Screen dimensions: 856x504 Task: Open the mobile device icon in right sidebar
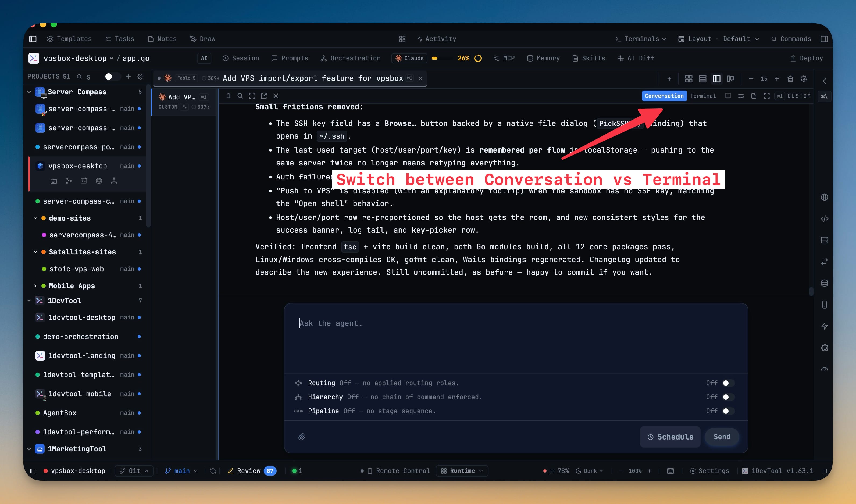click(x=824, y=305)
